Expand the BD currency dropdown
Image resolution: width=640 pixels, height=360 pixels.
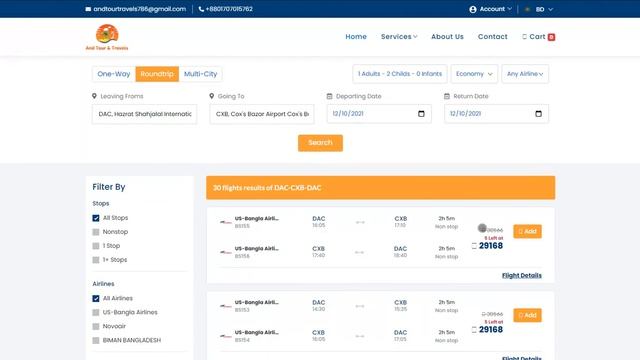tap(539, 9)
